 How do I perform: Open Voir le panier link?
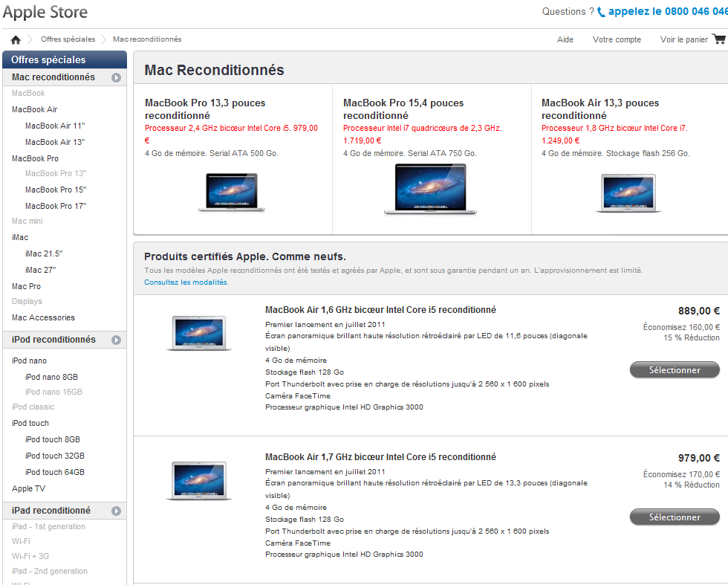point(684,39)
